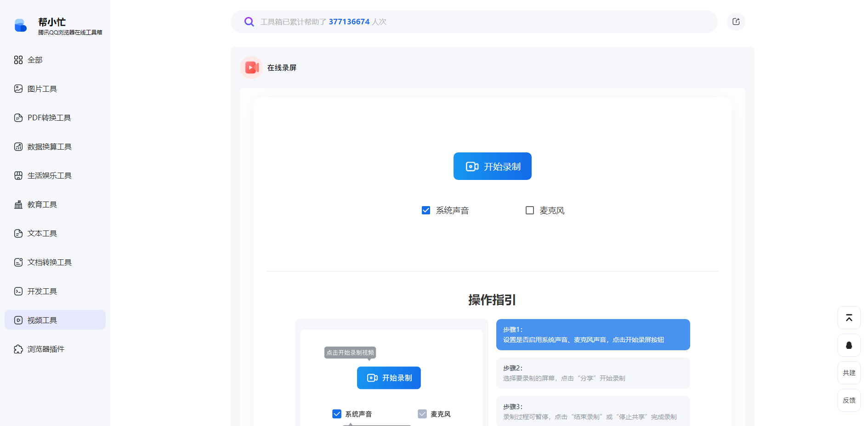Image resolution: width=868 pixels, height=426 pixels.
Task: Uncheck the 系统声音 checkbox
Action: (x=426, y=210)
